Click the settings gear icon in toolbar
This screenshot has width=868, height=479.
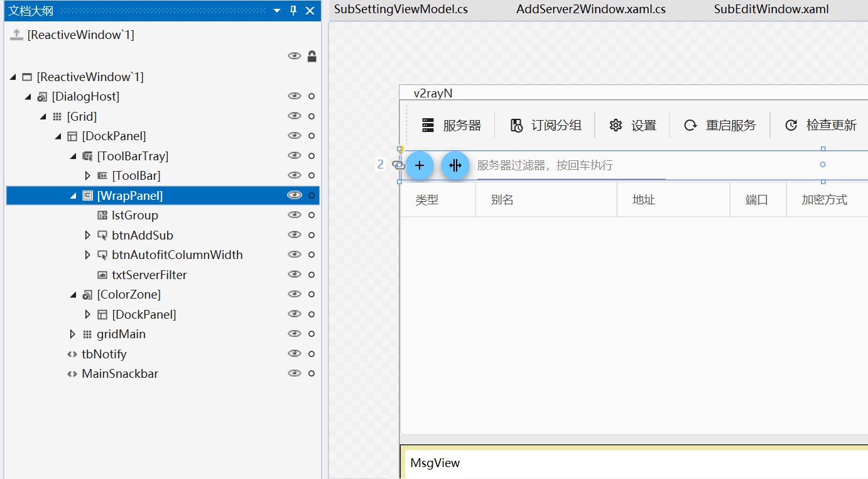(x=616, y=125)
